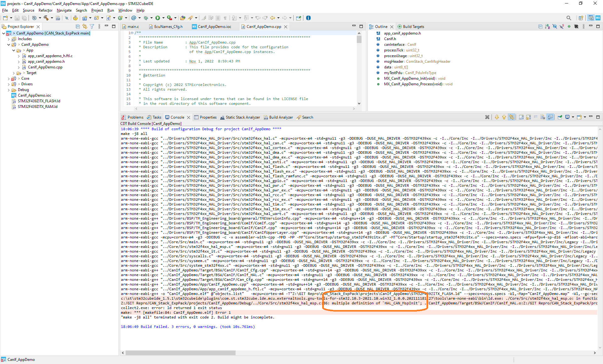Switch to the Static Stack Analyzer tab
The height and width of the screenshot is (364, 603).
[x=240, y=117]
